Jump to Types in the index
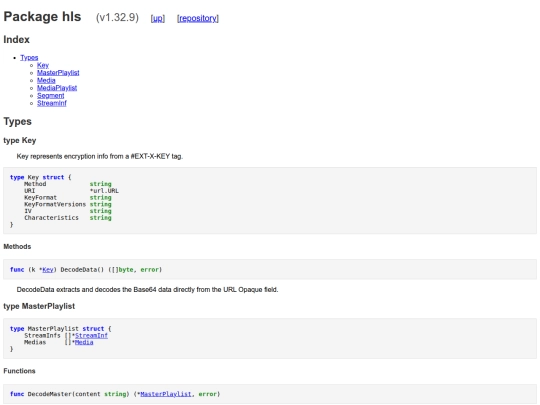Screen dimensions: 540x405 point(29,58)
